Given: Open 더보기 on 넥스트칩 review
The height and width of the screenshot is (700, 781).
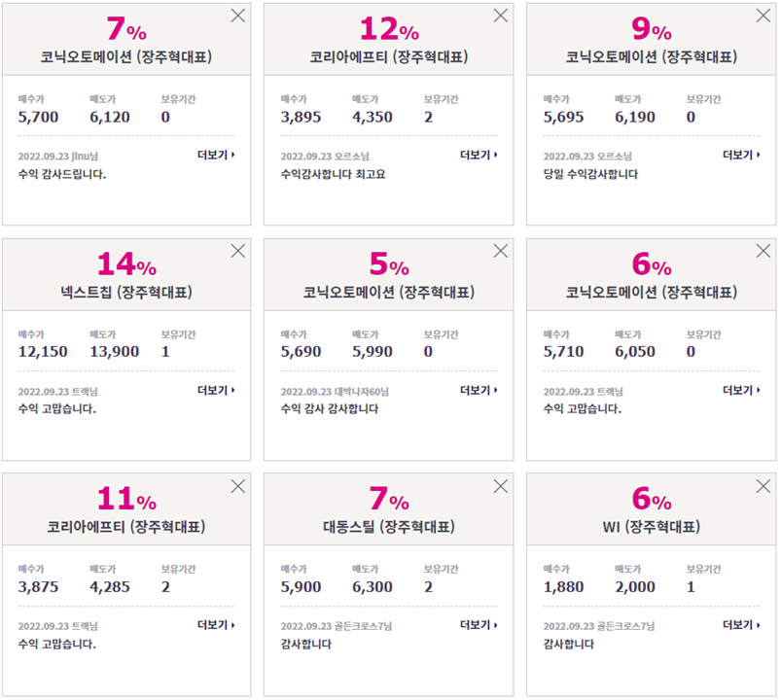Looking at the screenshot, I should pos(216,390).
